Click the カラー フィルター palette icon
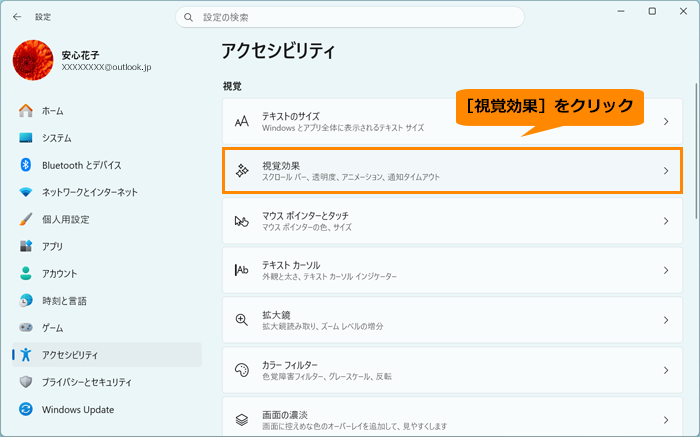The image size is (700, 437). point(242,370)
